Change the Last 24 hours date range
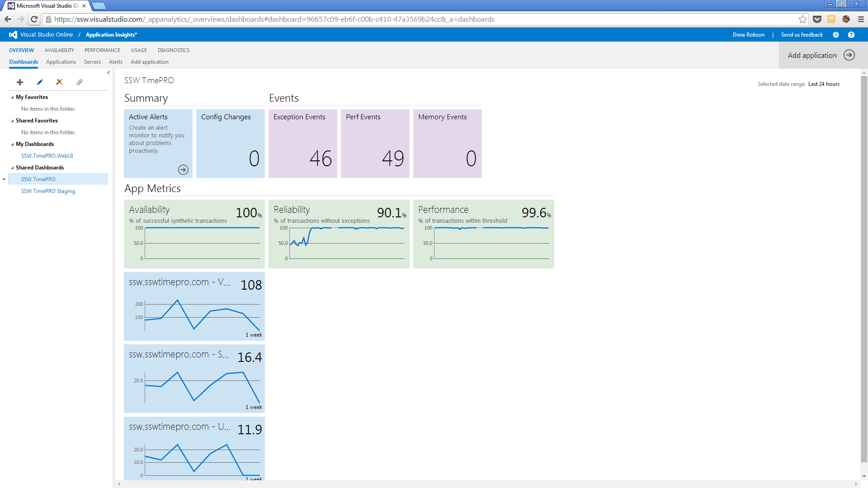Image resolution: width=868 pixels, height=488 pixels. 823,84
